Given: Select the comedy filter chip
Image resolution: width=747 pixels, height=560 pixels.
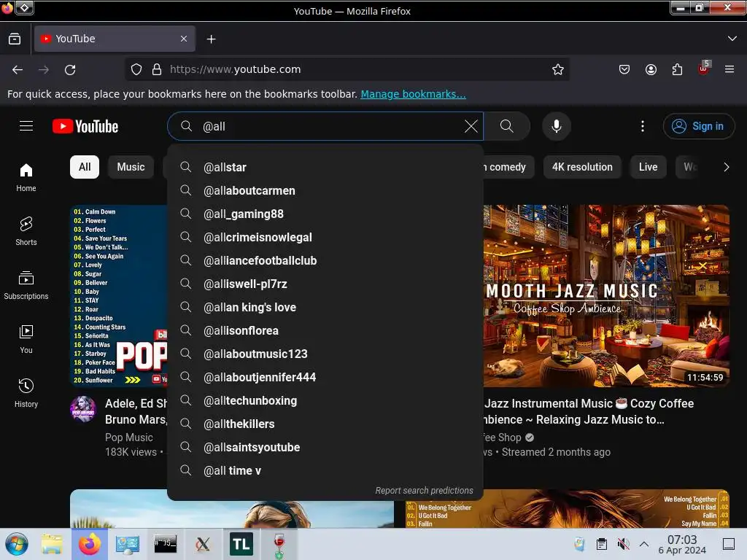Looking at the screenshot, I should pyautogui.click(x=508, y=167).
